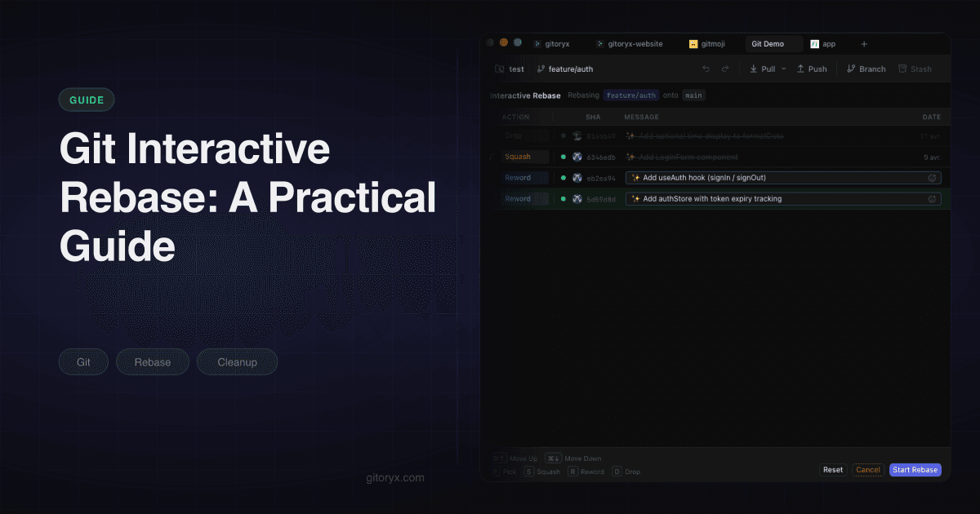This screenshot has width=980, height=514.
Task: Cancel the interactive rebase
Action: tap(868, 470)
